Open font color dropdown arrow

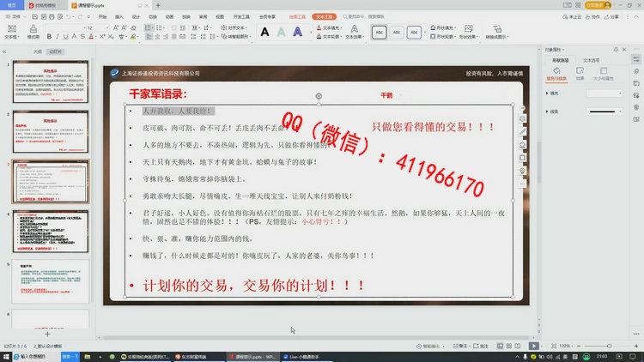[95, 37]
